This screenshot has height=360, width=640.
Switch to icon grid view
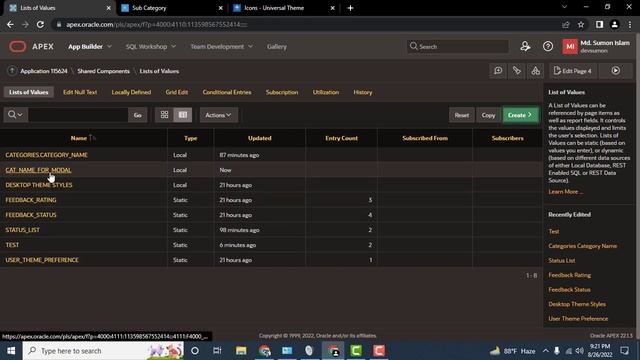point(164,115)
